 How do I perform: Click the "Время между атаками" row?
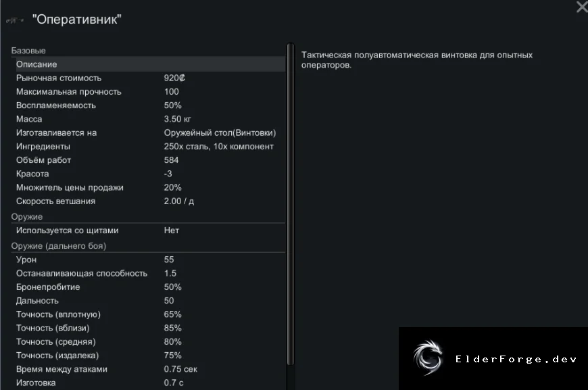pos(148,369)
